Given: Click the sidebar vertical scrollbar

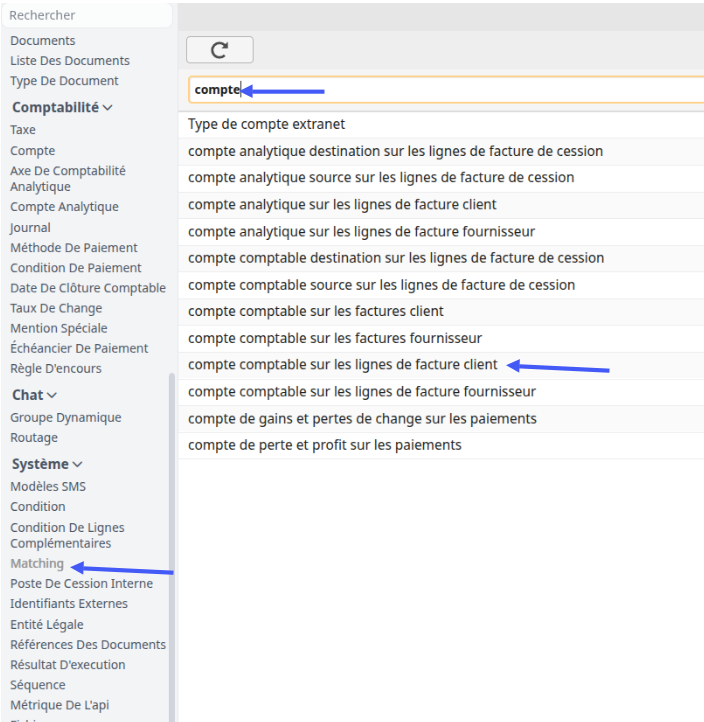Looking at the screenshot, I should (172, 547).
